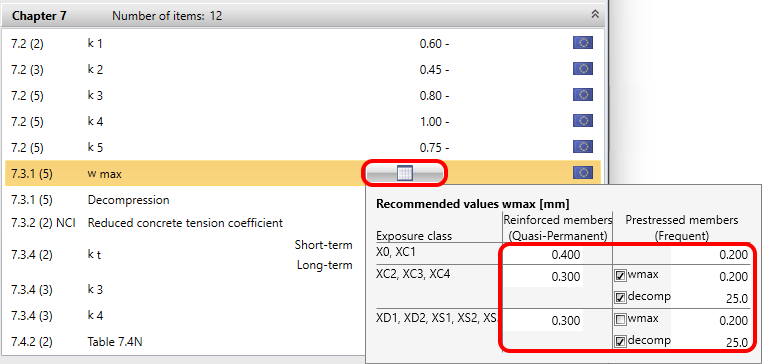Select the Reduced concrete tension coefficient row

coord(185,223)
